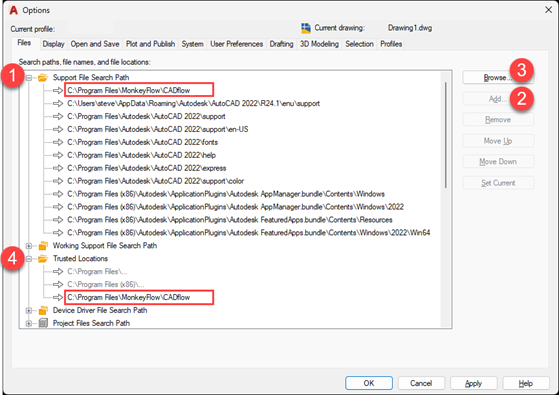The image size is (559, 395).
Task: Expand the Project Files Search Path node
Action: [x=29, y=323]
